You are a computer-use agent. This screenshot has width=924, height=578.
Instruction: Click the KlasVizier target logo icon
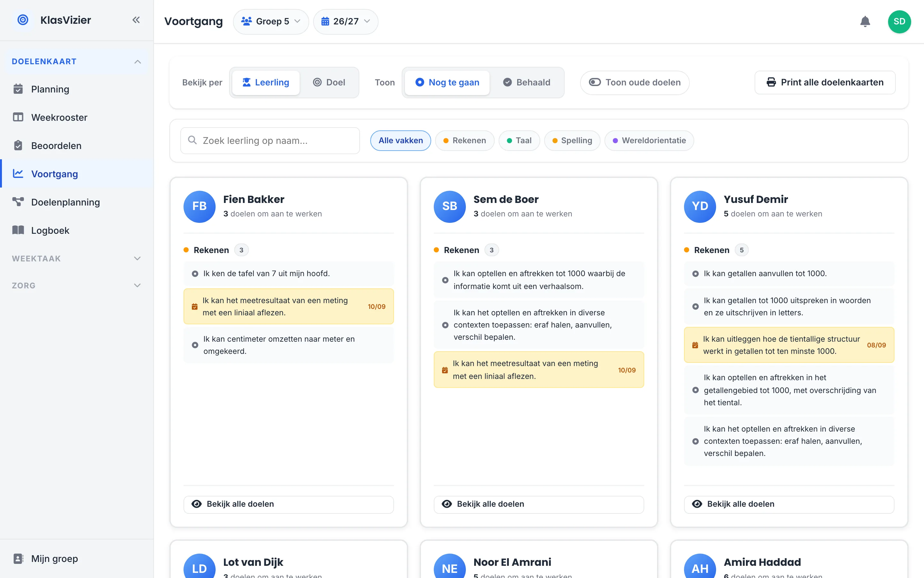(x=23, y=20)
